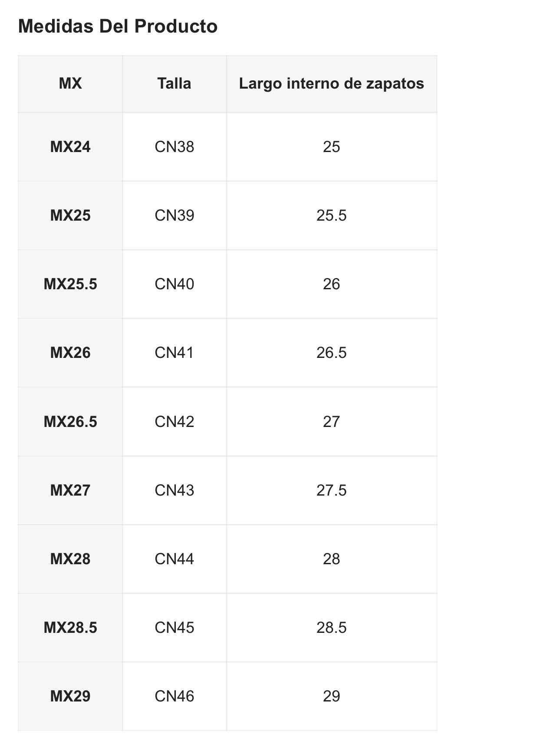Click the Largo interno de zapatos header
This screenshot has height=741, width=560.
331,83
